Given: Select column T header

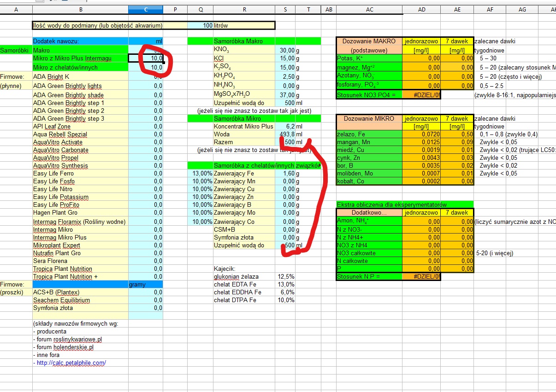Looking at the screenshot, I should click(308, 10).
